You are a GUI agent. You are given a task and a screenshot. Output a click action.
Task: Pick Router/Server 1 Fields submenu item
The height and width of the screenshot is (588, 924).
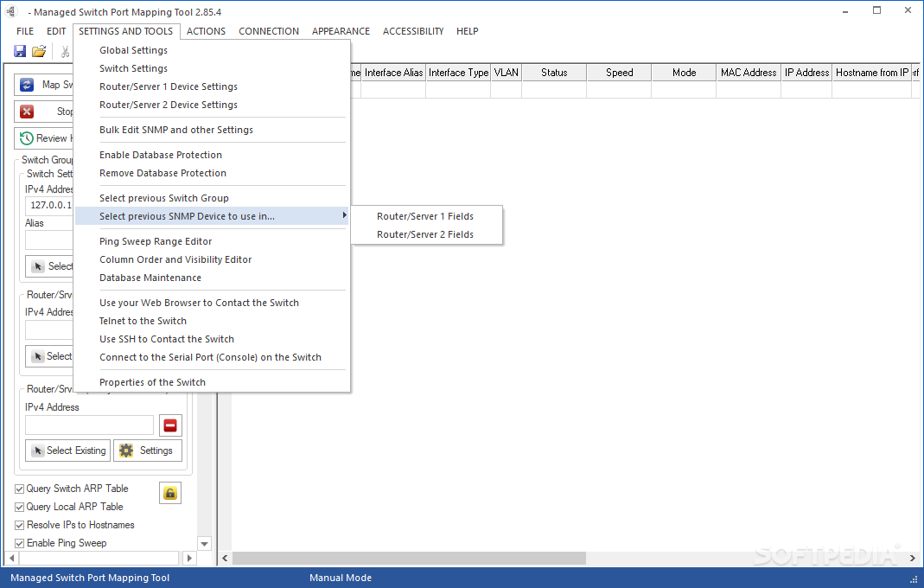point(427,216)
